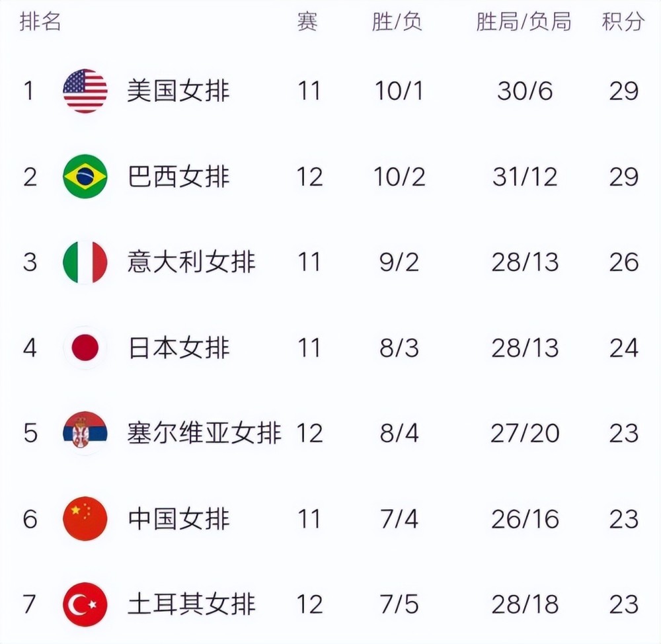Click the 胜局/负局 column header
Screen dimensions: 661x644
tap(524, 21)
